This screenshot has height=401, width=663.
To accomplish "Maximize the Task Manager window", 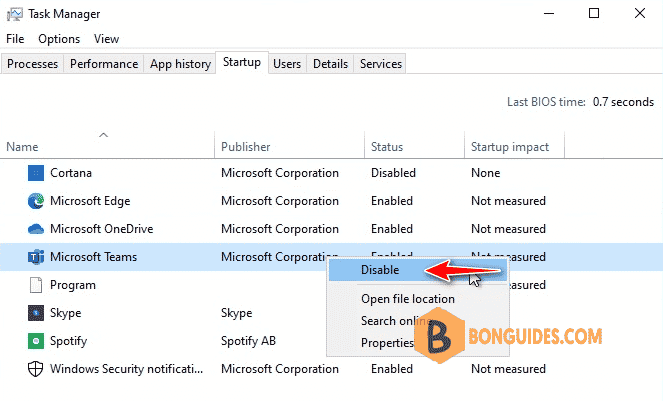I will click(594, 14).
